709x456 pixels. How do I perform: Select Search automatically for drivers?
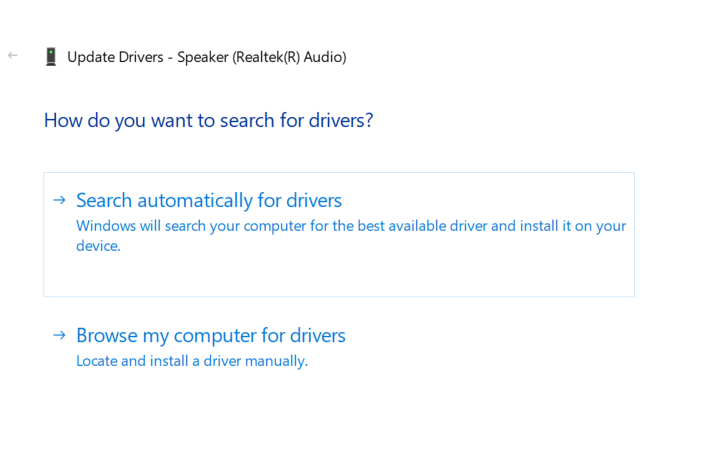point(209,200)
